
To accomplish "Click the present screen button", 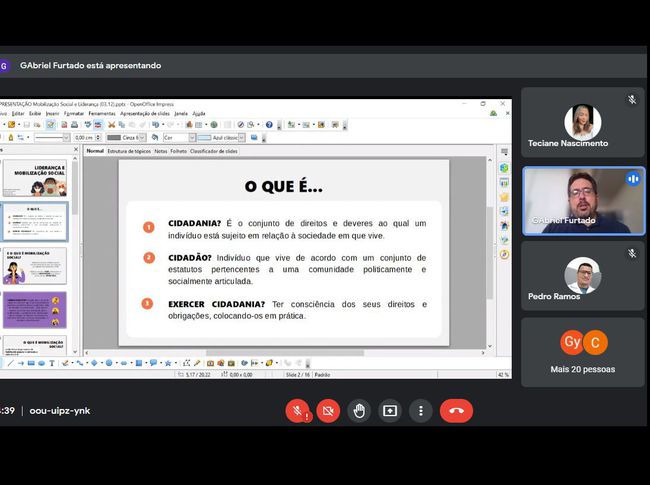I will (390, 411).
